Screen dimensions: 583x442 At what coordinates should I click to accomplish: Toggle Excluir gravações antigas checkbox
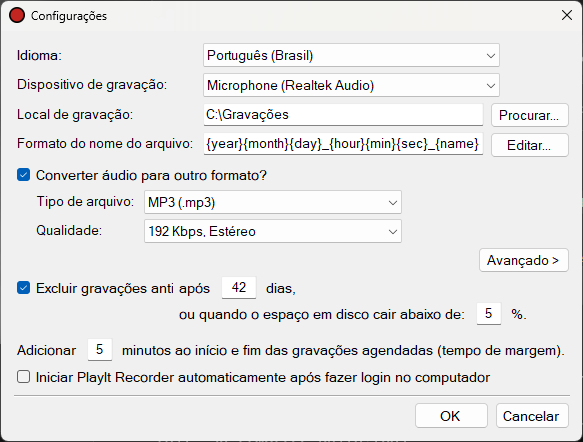coord(23,288)
